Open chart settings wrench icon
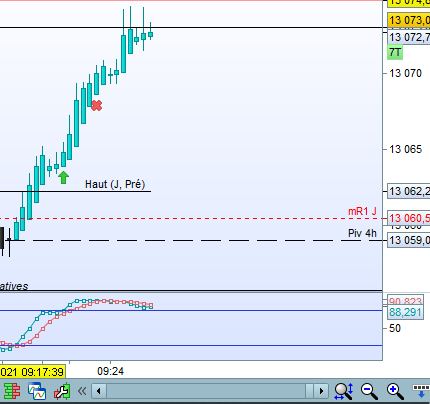Screen dimensions: 430x404 coord(62,391)
